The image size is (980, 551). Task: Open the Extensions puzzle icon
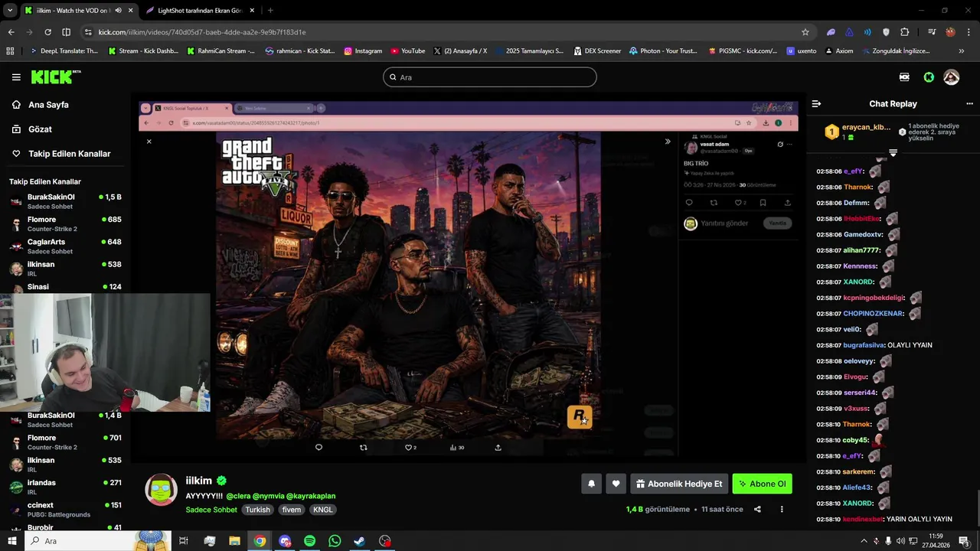(x=904, y=32)
